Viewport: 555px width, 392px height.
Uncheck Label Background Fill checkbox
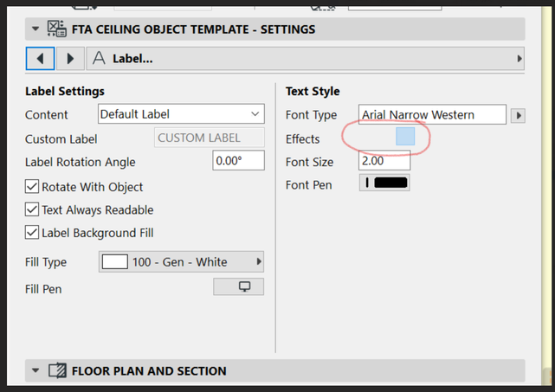(33, 233)
